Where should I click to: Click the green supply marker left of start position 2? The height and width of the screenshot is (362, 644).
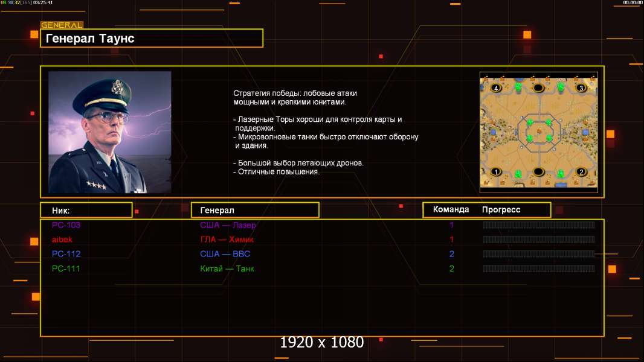[561, 174]
